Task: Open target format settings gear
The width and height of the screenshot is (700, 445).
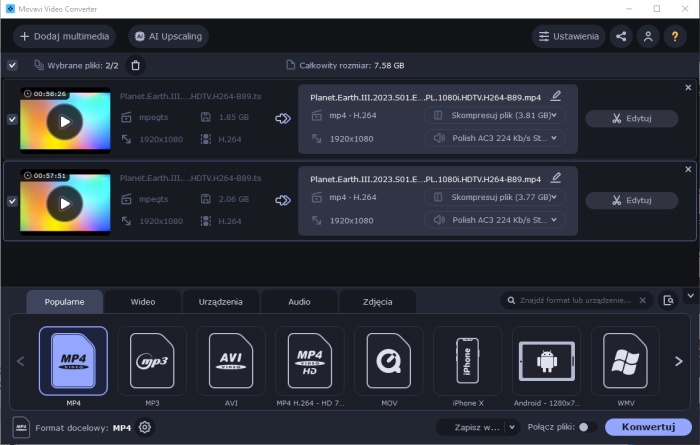Action: pyautogui.click(x=145, y=427)
